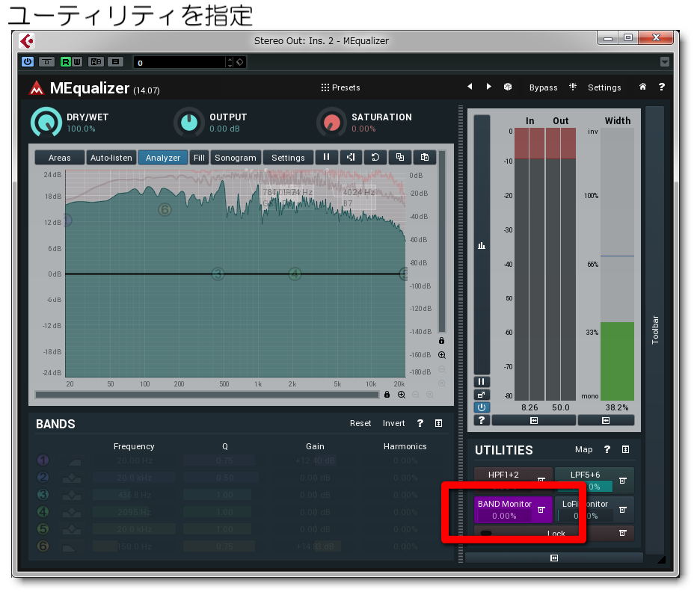The image size is (700, 598).
Task: Open the Presets browser
Action: pos(340,87)
